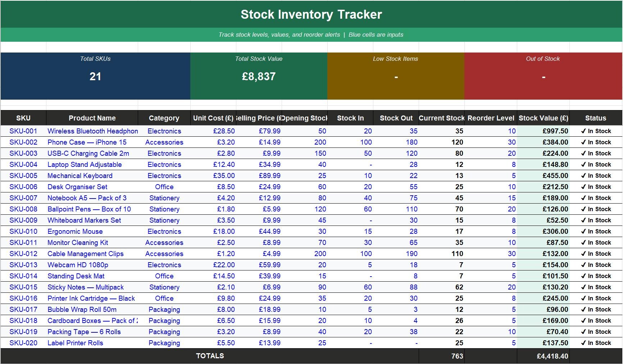Click the "Low Stock Items" card label
Viewport: 623px width, 364px height.
click(395, 59)
